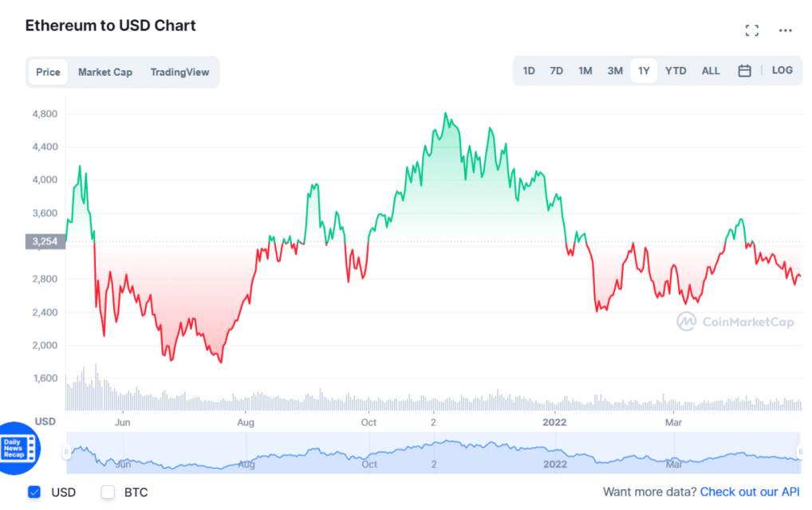Switch to the TradingView tab
Viewport: 812px width, 510px height.
pyautogui.click(x=179, y=72)
